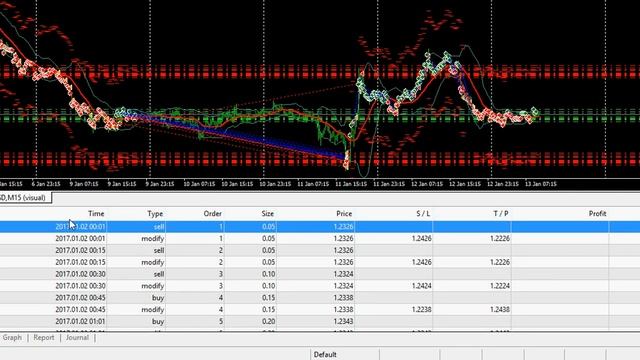The image size is (640, 360).
Task: Open the Report tab
Action: click(44, 338)
